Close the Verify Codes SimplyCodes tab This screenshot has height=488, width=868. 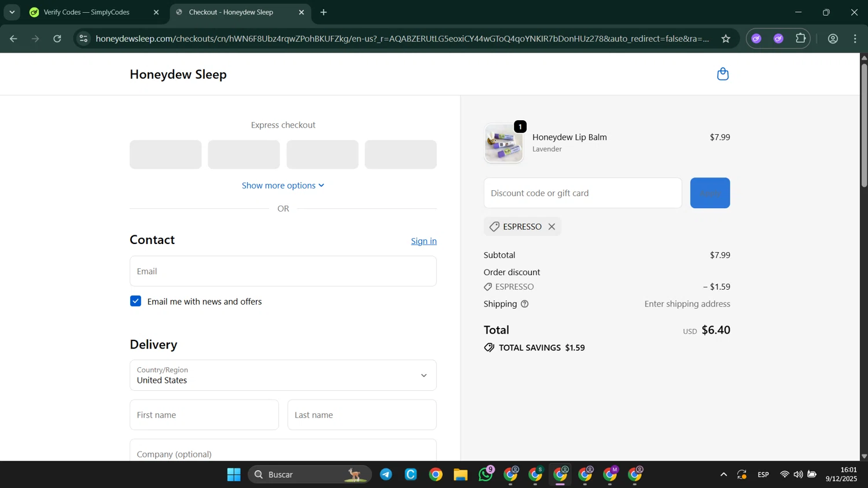coord(156,12)
